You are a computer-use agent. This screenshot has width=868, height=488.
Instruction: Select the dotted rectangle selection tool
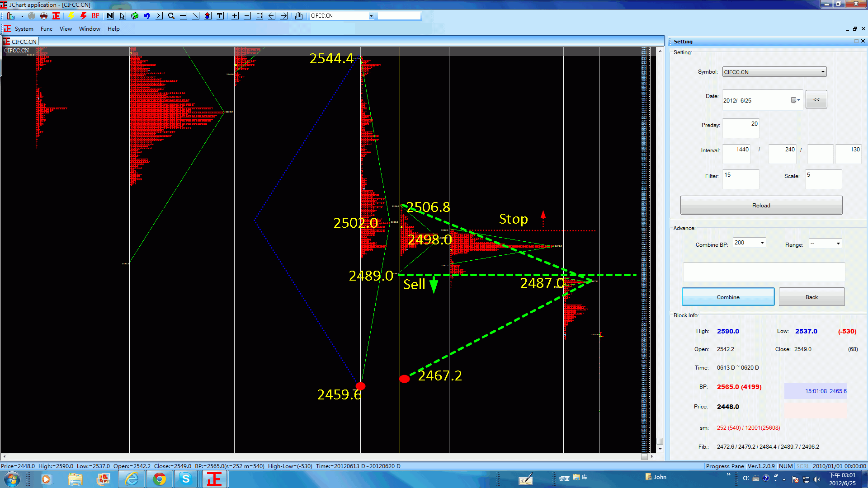259,16
